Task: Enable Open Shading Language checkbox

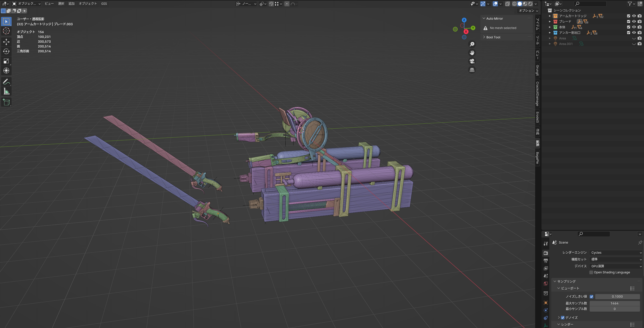Action: point(591,272)
